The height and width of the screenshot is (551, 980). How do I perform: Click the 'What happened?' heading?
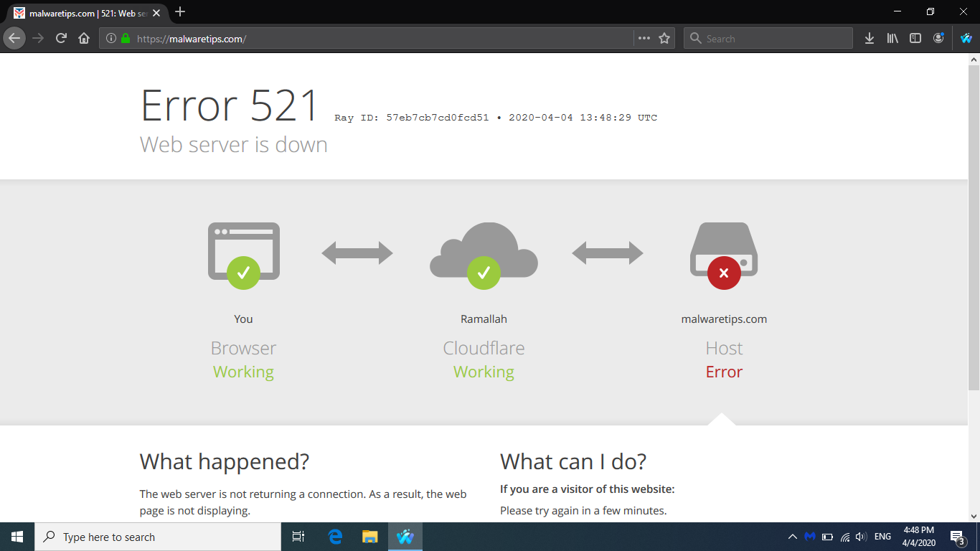pyautogui.click(x=225, y=461)
